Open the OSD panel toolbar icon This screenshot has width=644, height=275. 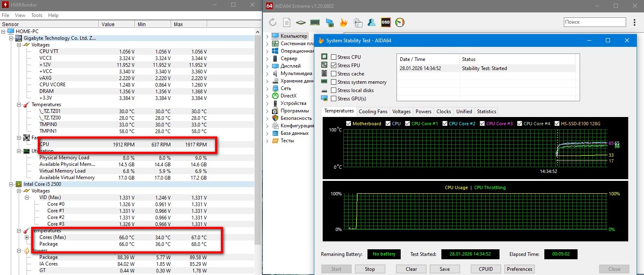[x=386, y=22]
